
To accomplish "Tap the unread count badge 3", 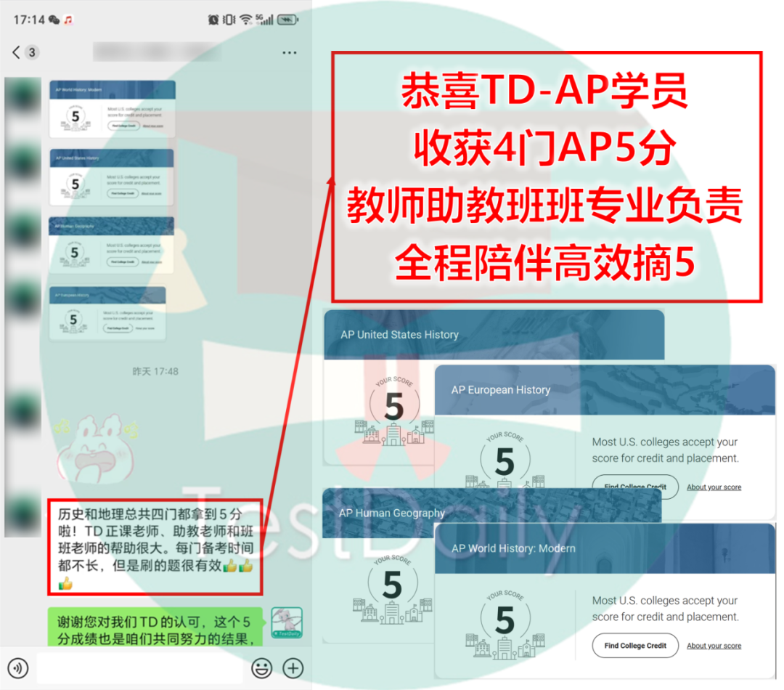I will 32,52.
